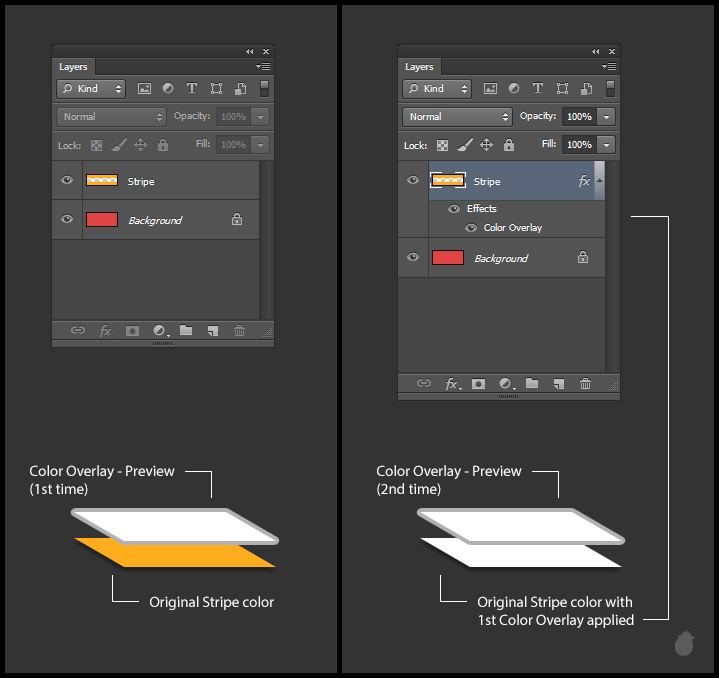Viewport: 719px width, 678px height.
Task: Click the Effects label under the Stripe layer
Action: [482, 209]
